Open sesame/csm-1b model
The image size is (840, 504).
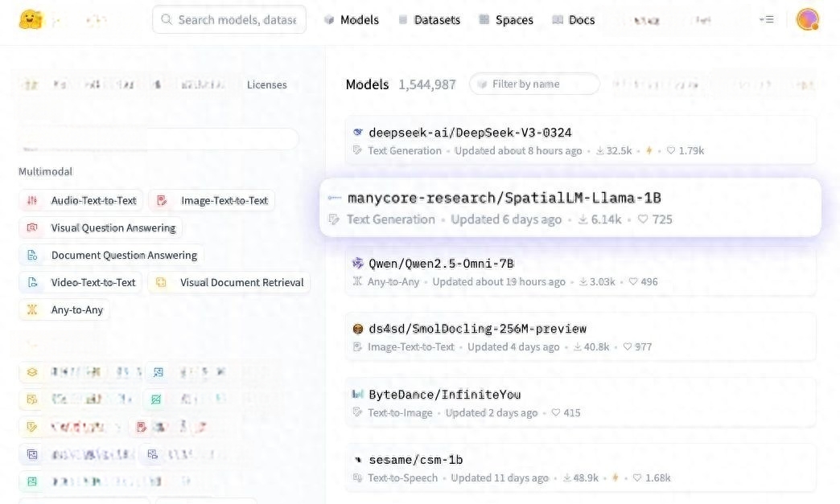pyautogui.click(x=581, y=468)
